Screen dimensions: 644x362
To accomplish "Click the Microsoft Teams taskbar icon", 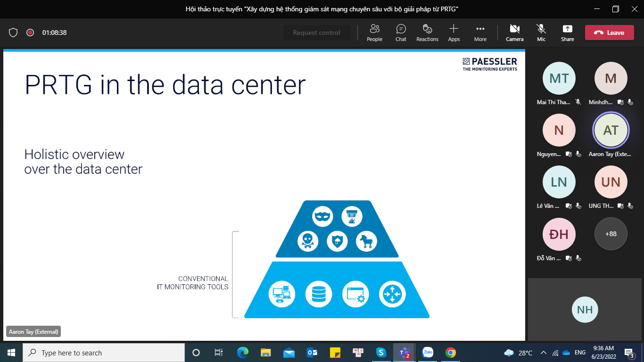I will pyautogui.click(x=404, y=353).
